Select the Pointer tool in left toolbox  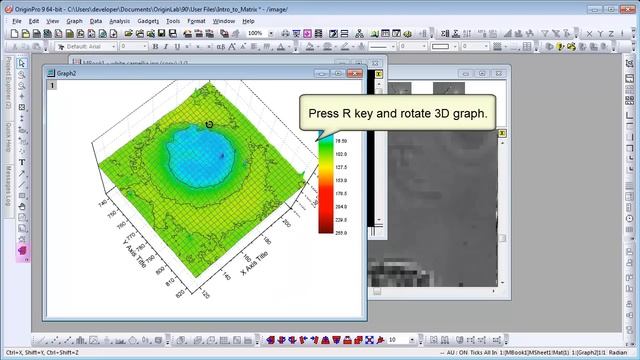click(x=22, y=63)
